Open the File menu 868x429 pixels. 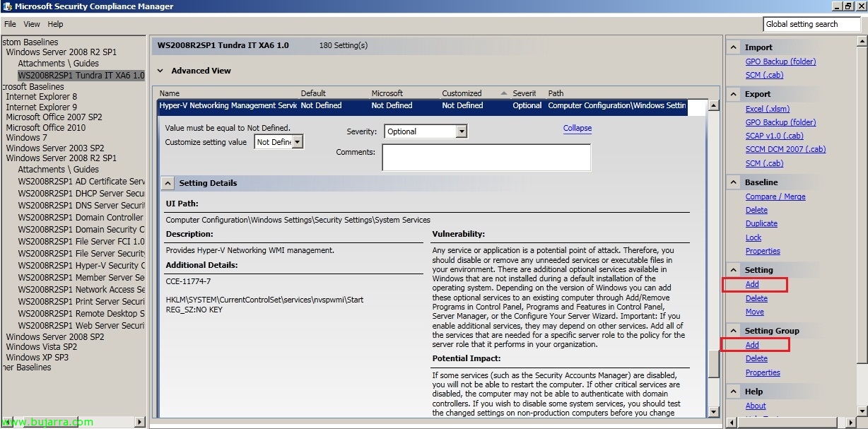[10, 24]
